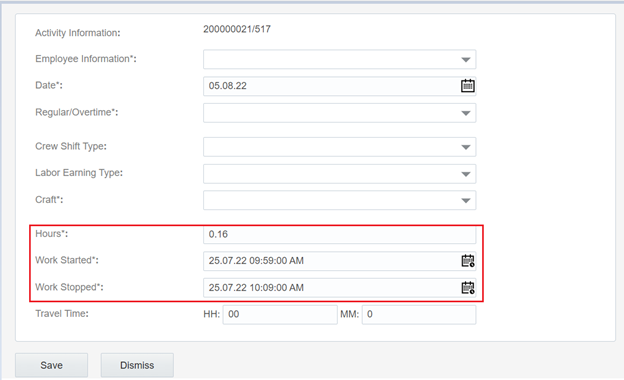Click the Crew Shift Type label
This screenshot has height=380, width=624.
(71, 146)
